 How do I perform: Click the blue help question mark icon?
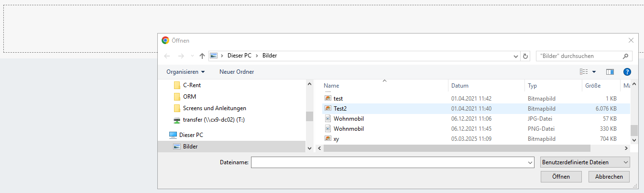pyautogui.click(x=627, y=72)
